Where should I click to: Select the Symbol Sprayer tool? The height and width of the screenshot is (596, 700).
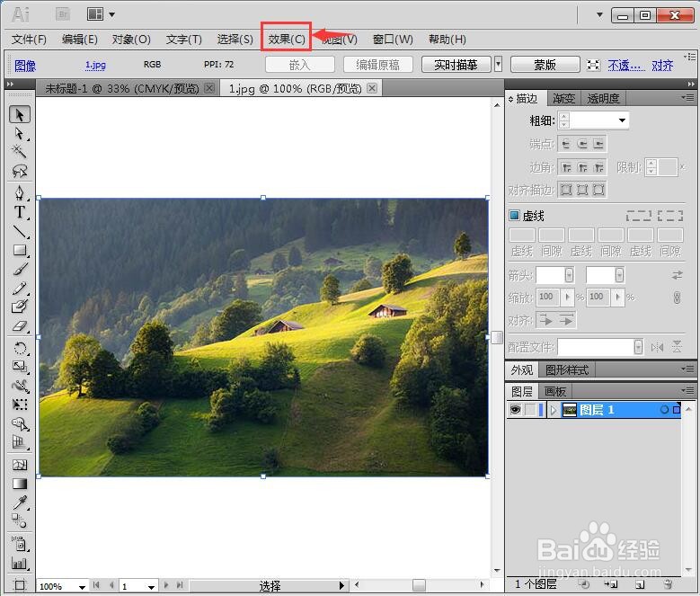point(20,543)
